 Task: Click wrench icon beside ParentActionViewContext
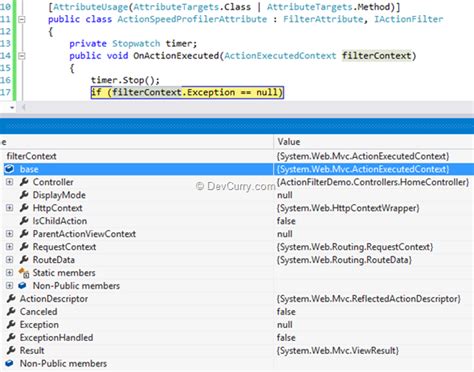click(24, 234)
